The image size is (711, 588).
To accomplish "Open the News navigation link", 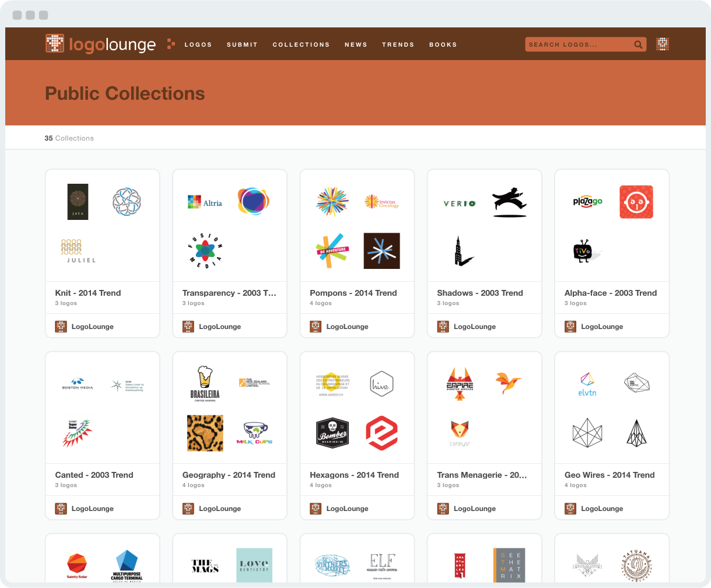I will (356, 44).
